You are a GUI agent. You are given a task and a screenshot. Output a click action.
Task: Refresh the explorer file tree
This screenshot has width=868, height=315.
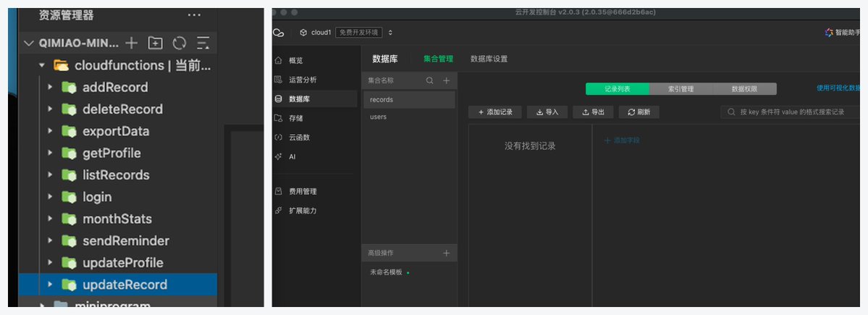180,43
